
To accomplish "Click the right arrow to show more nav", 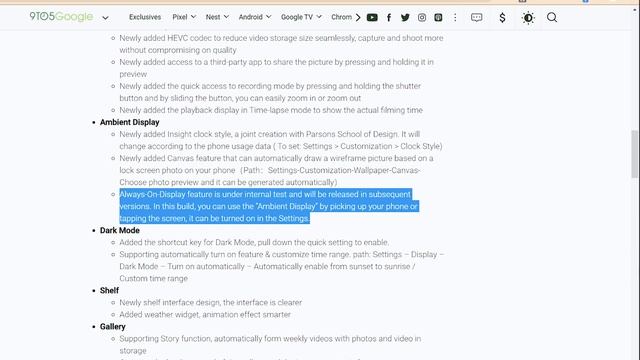I will tap(358, 17).
